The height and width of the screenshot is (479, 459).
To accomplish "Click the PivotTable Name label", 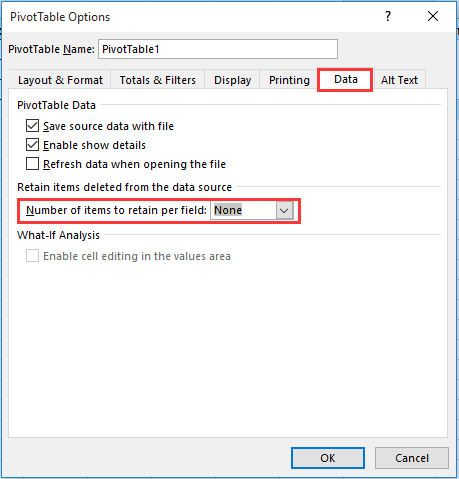I will [52, 49].
